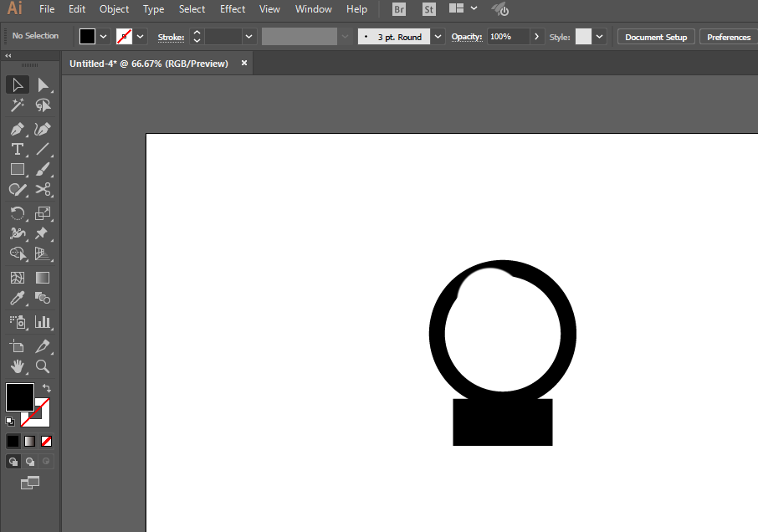Click the black Fill color swatch in toolbox
758x532 pixels.
(x=19, y=397)
